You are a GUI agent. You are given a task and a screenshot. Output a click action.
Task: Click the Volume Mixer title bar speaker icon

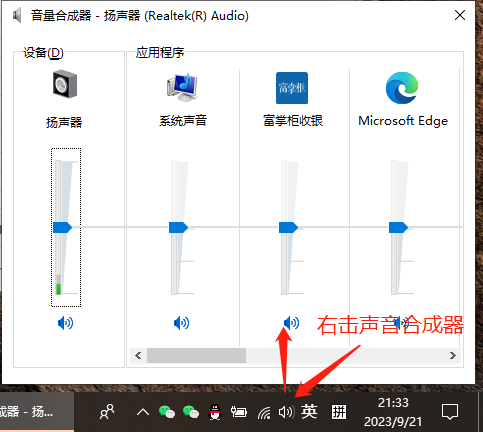(17, 16)
